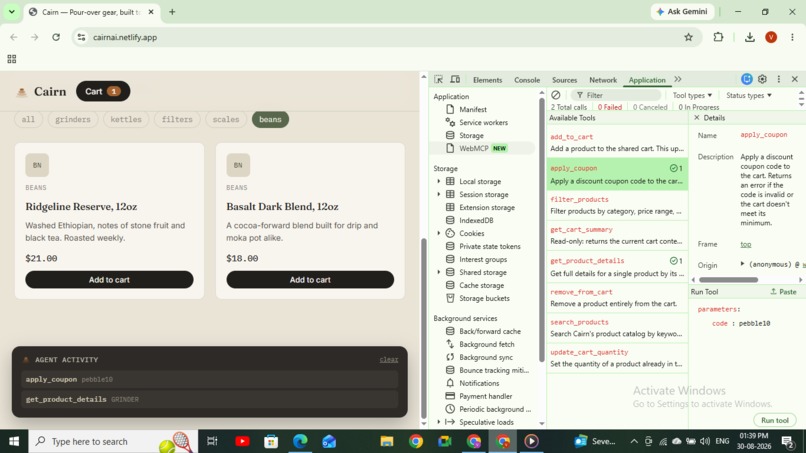Filter by kettles category chip
Viewport: 806px width, 453px height.
pyautogui.click(x=126, y=119)
